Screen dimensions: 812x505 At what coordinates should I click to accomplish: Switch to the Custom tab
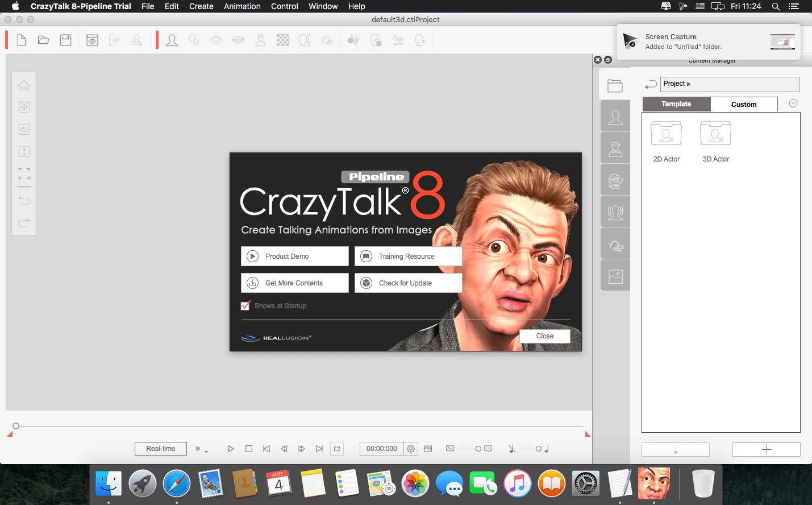coord(744,105)
